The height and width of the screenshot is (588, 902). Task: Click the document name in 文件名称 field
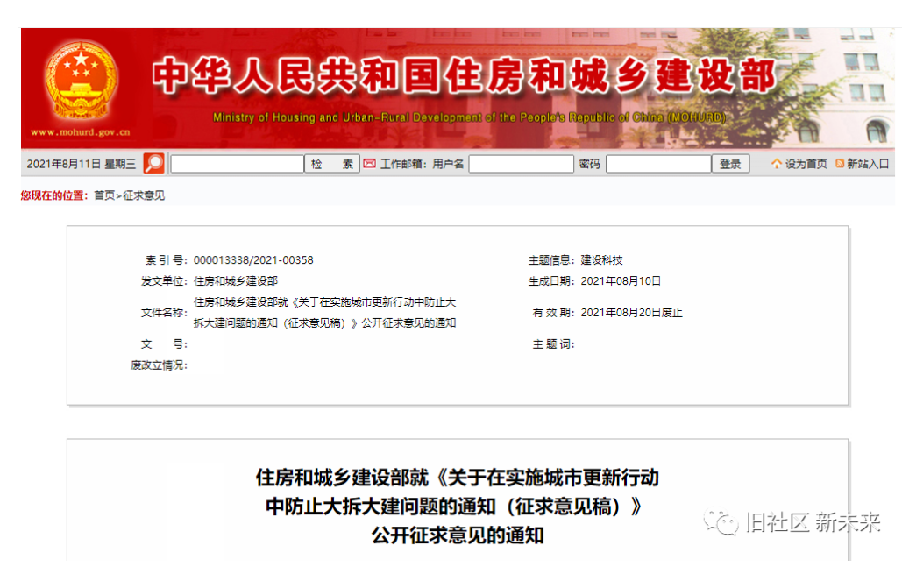pyautogui.click(x=324, y=312)
